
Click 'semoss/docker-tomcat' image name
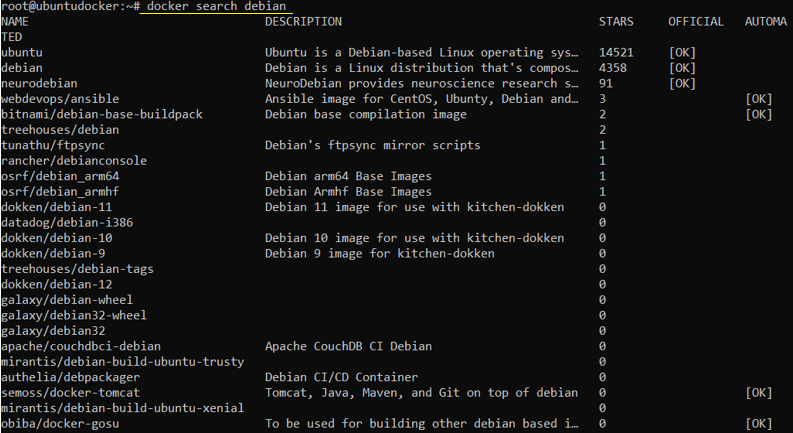[x=70, y=393]
